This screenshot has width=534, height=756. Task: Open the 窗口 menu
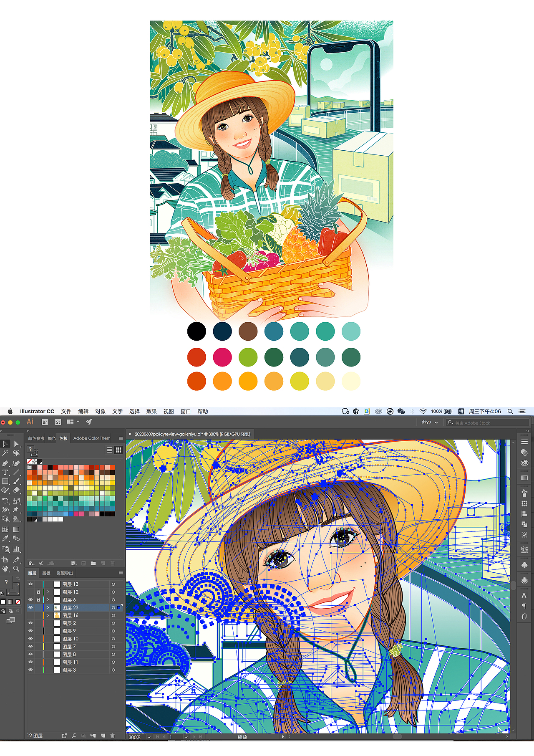tap(186, 411)
